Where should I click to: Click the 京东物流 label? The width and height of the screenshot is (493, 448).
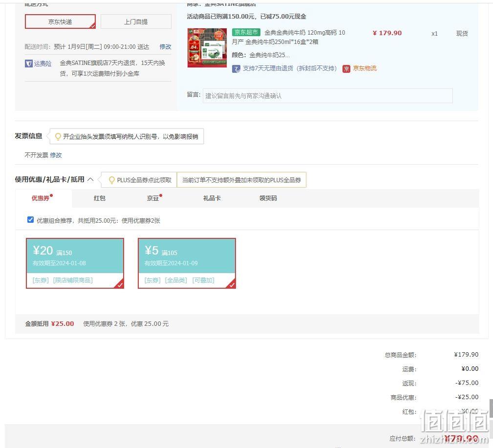coord(364,68)
